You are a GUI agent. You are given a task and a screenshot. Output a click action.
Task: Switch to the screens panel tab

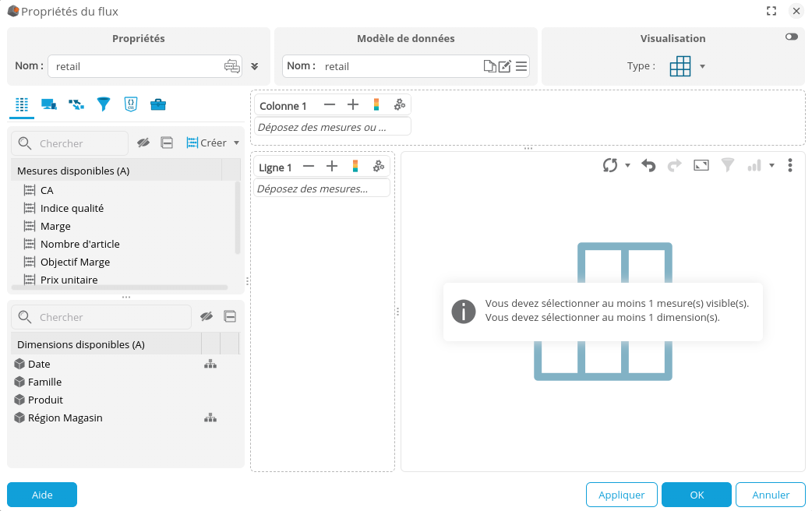pos(48,103)
